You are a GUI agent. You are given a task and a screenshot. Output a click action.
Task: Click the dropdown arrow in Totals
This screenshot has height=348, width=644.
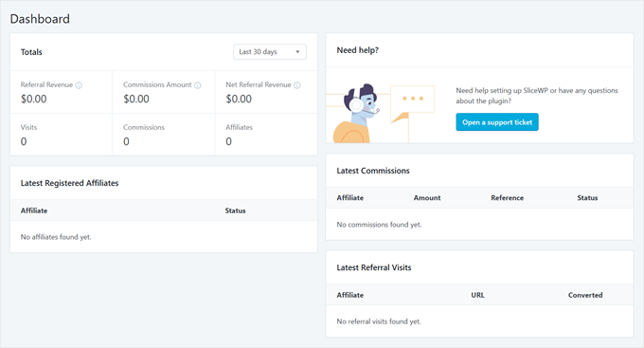(297, 52)
